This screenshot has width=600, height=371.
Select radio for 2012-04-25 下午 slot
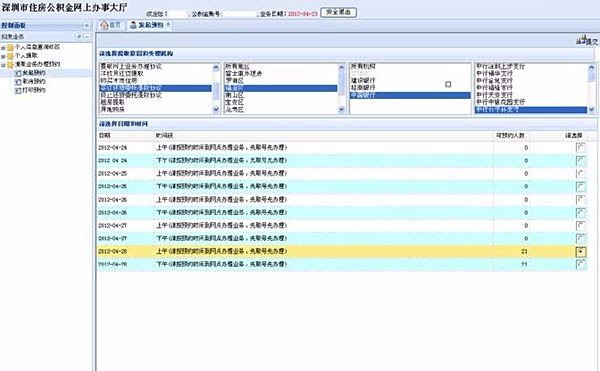(x=580, y=187)
